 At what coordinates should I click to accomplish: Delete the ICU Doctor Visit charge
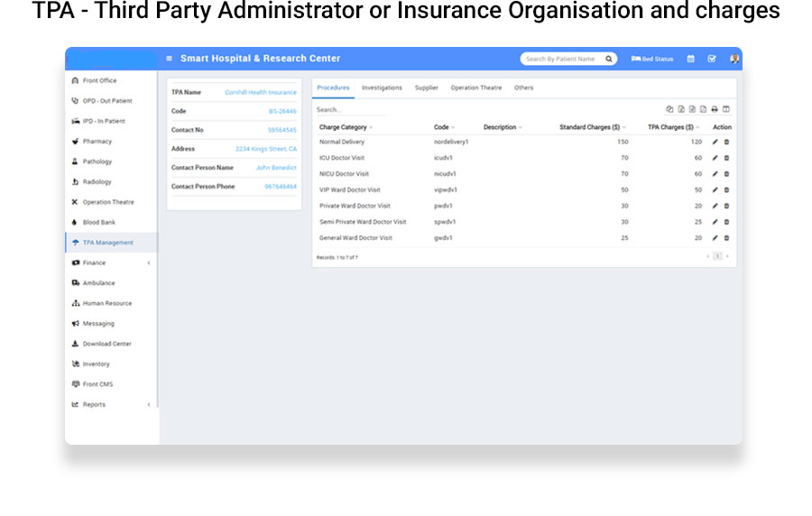(x=727, y=158)
